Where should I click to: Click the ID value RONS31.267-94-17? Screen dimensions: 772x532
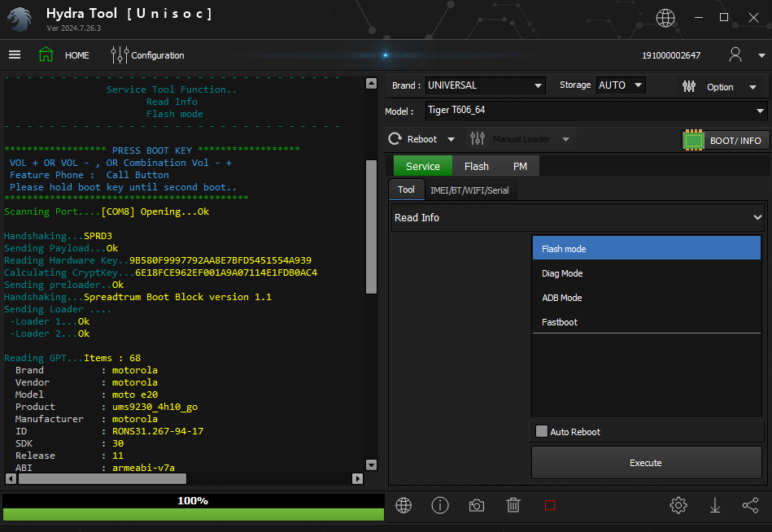[158, 431]
